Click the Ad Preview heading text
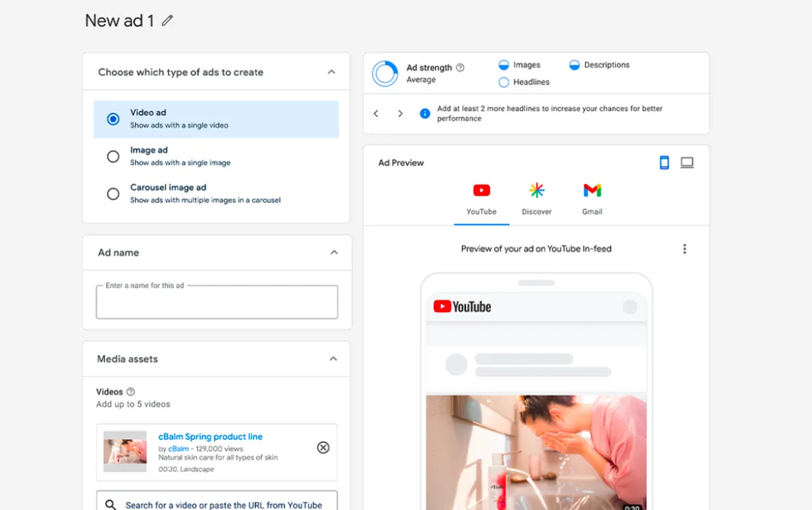The height and width of the screenshot is (510, 812). coord(401,163)
